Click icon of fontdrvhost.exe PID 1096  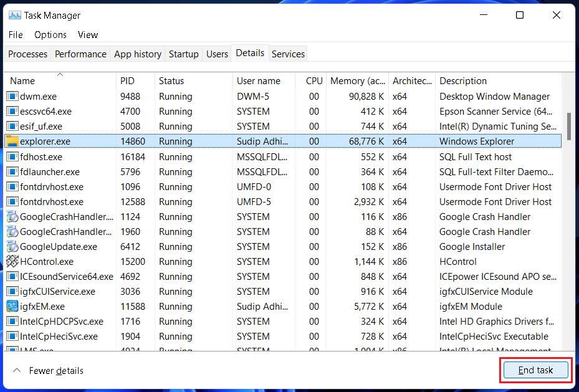point(12,187)
